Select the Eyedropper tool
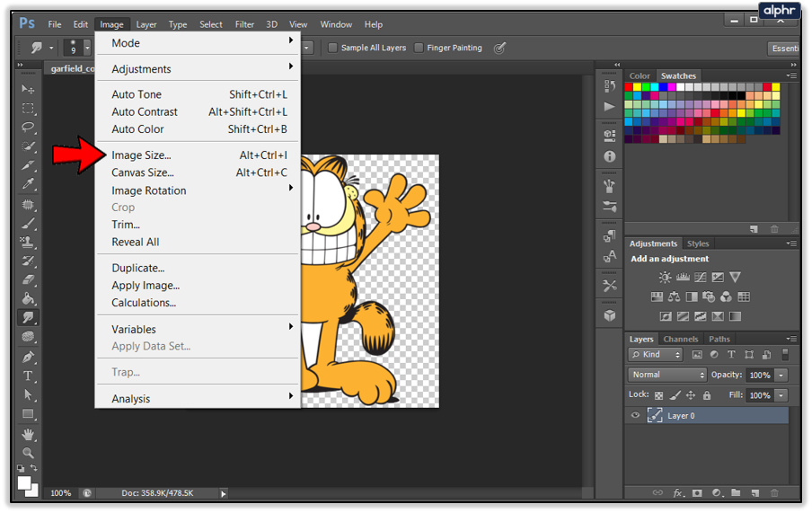Image resolution: width=812 pixels, height=513 pixels. coord(29,184)
